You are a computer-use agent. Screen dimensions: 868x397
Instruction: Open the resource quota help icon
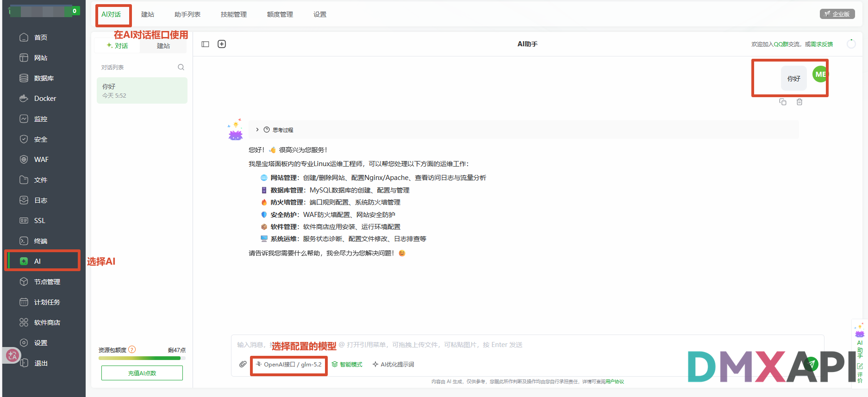click(x=132, y=349)
